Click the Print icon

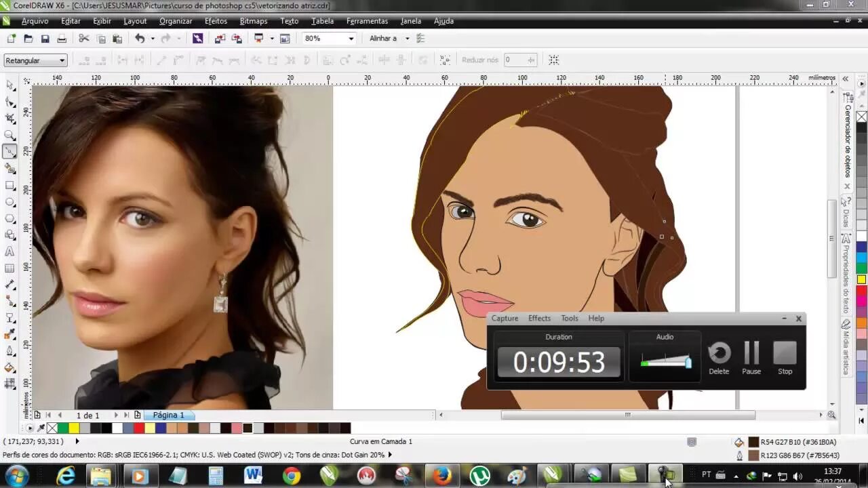[62, 39]
